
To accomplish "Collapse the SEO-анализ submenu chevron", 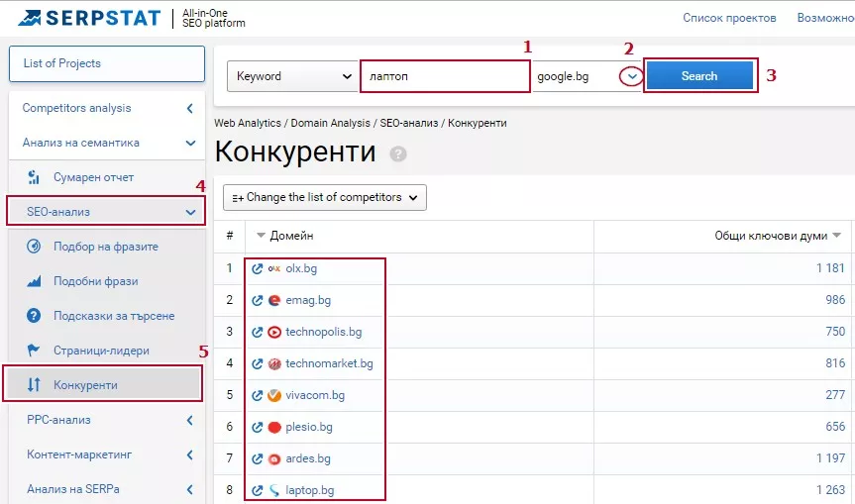I will click(x=190, y=212).
